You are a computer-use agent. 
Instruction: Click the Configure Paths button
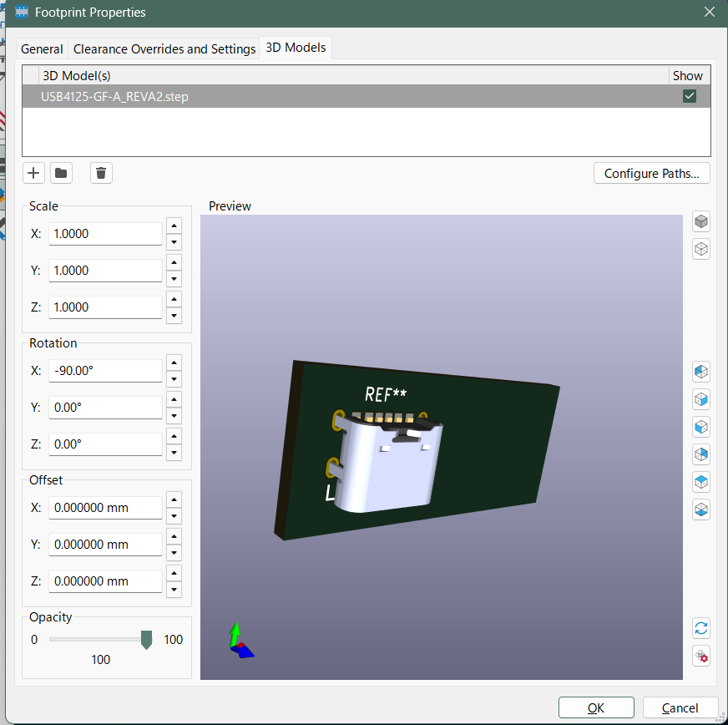coord(652,174)
